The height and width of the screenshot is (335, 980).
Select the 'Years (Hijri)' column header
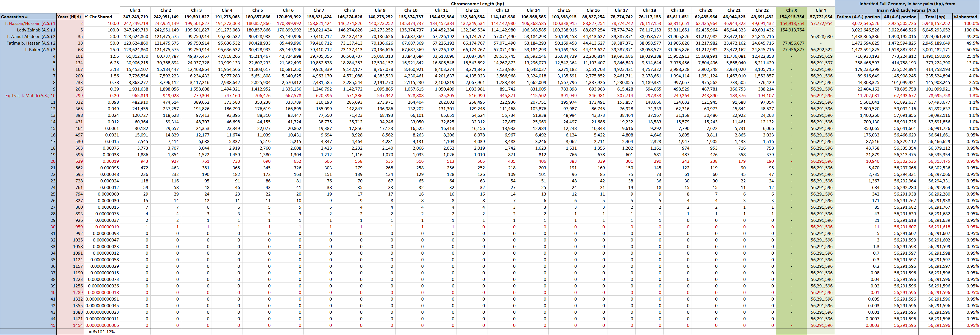pos(69,17)
